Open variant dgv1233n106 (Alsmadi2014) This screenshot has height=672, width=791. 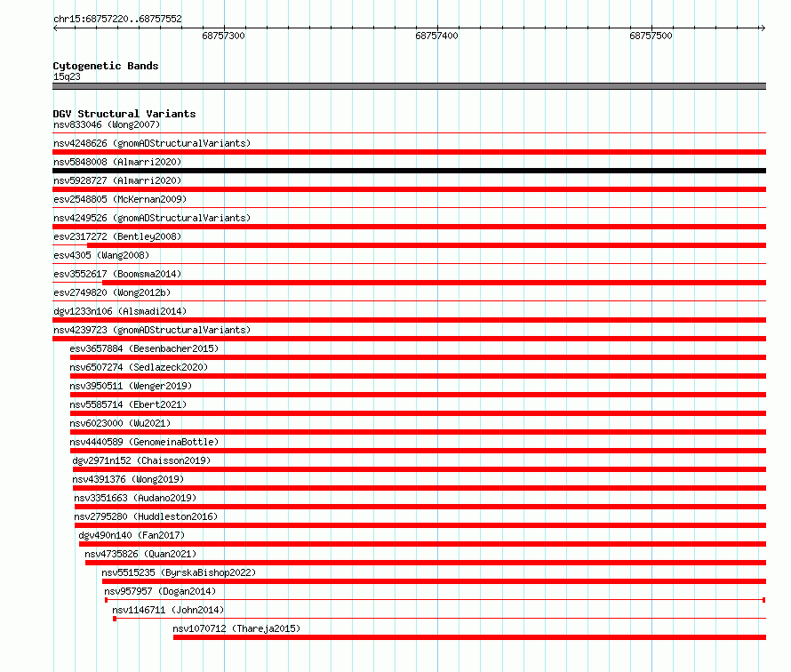click(120, 311)
